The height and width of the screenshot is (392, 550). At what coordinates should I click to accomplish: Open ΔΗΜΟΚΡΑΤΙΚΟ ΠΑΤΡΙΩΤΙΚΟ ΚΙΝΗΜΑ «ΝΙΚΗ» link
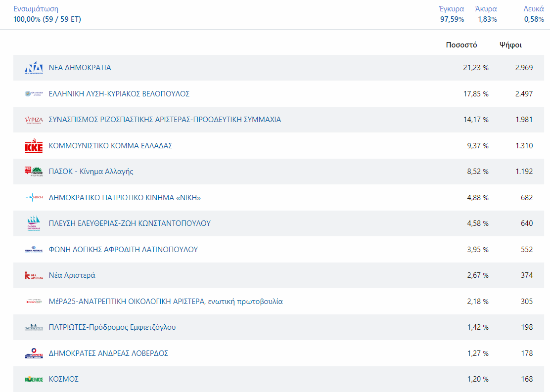point(125,197)
